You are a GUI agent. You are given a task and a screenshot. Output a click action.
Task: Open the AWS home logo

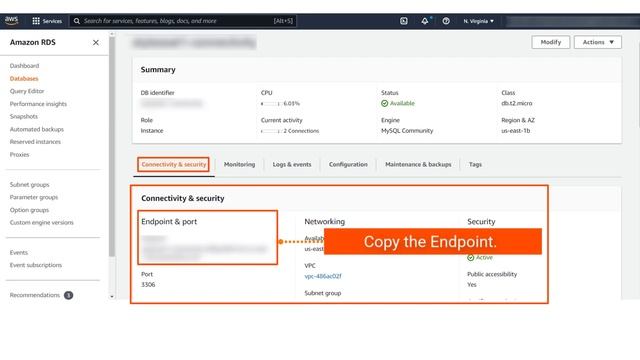(x=11, y=20)
